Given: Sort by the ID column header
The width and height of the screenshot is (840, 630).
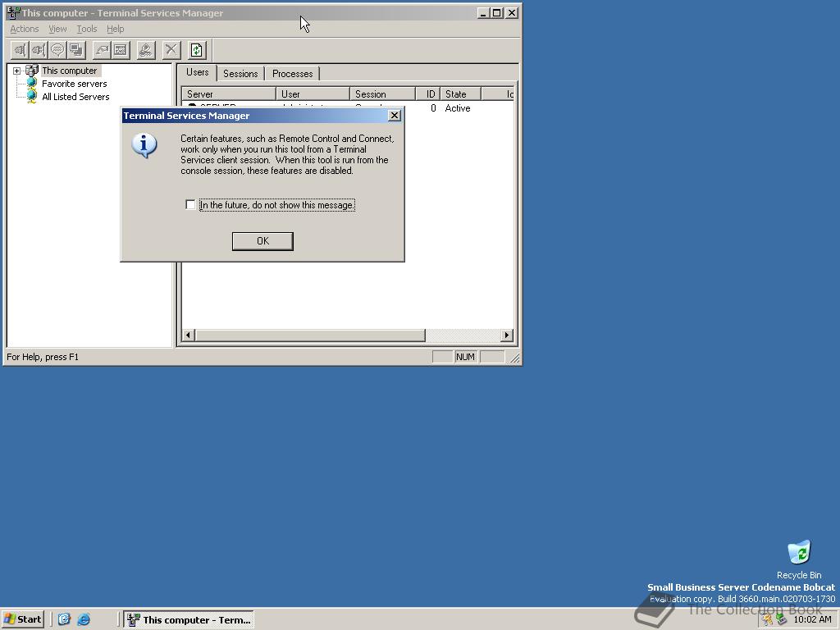Looking at the screenshot, I should coord(428,94).
